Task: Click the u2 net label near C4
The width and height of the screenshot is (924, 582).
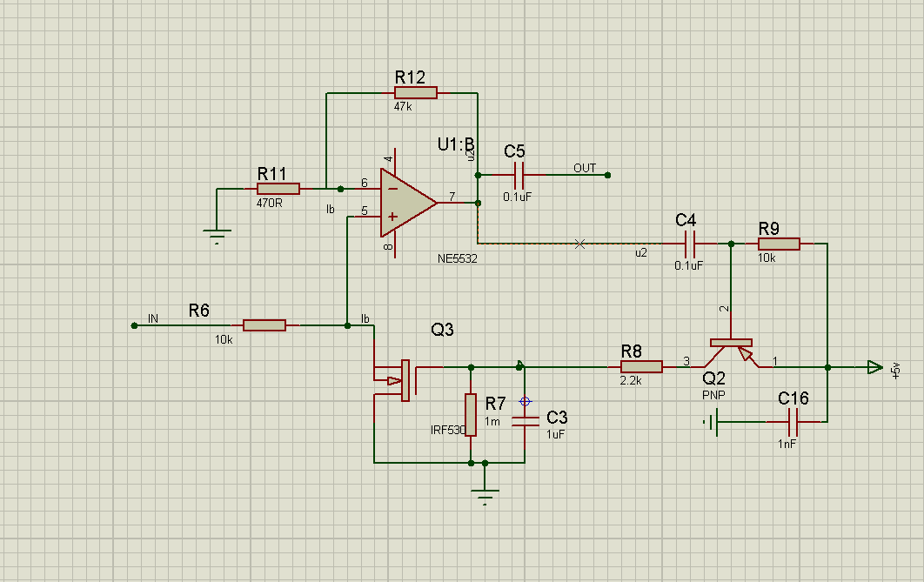Action: click(x=641, y=252)
